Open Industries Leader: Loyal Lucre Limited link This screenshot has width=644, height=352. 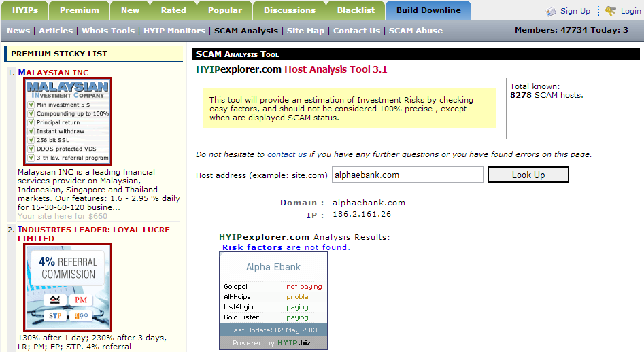click(94, 234)
